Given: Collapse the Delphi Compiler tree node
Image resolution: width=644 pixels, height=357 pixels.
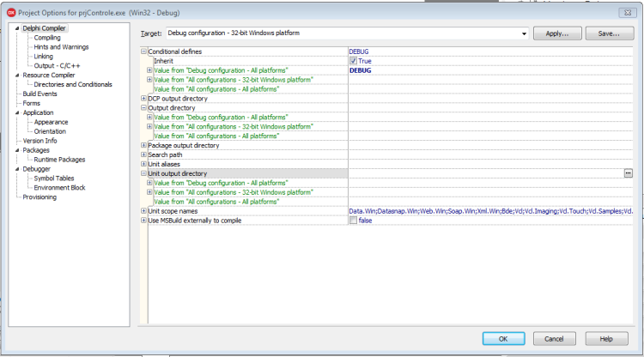Looking at the screenshot, I should coord(17,28).
